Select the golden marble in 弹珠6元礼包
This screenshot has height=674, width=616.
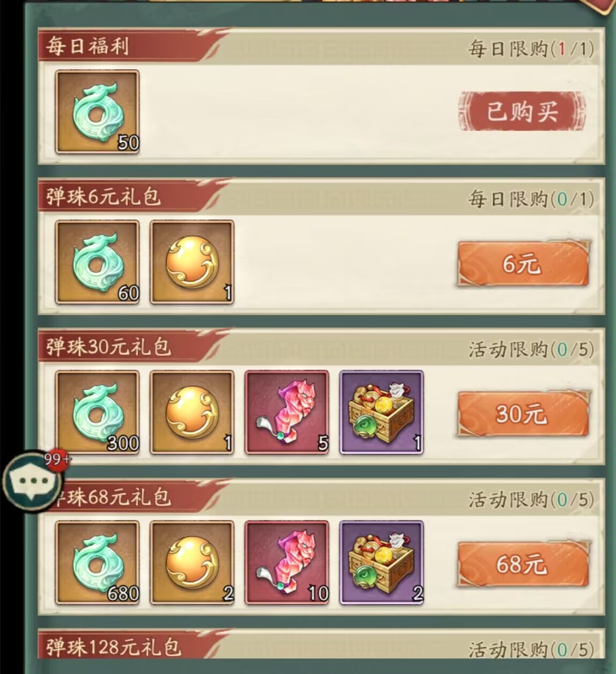[192, 262]
